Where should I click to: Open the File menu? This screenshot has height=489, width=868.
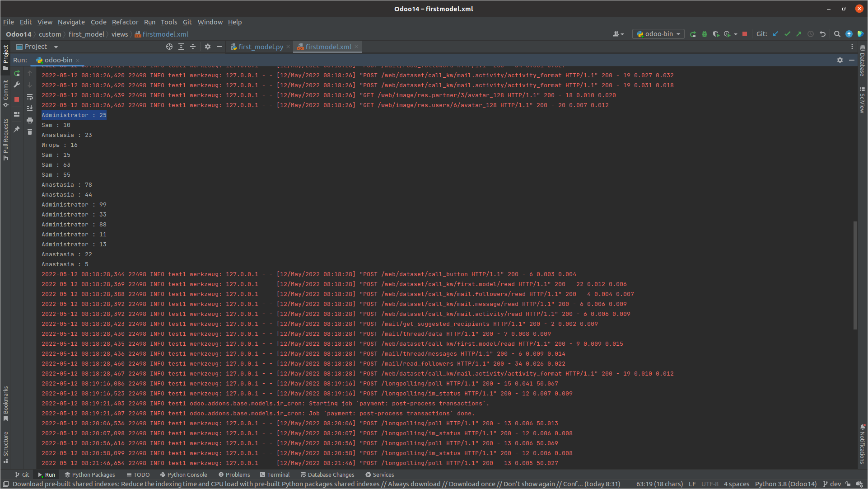9,22
